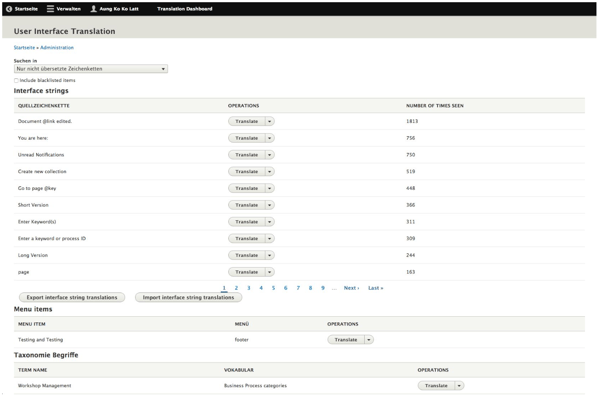This screenshot has height=396, width=600.
Task: Translate the 'Create new collection' string
Action: tap(246, 171)
